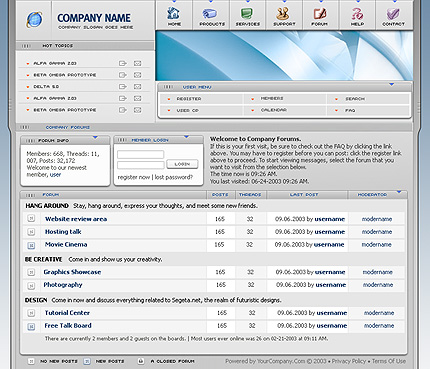Open Register in the User Menu
The height and width of the screenshot is (369, 430).
click(x=189, y=99)
